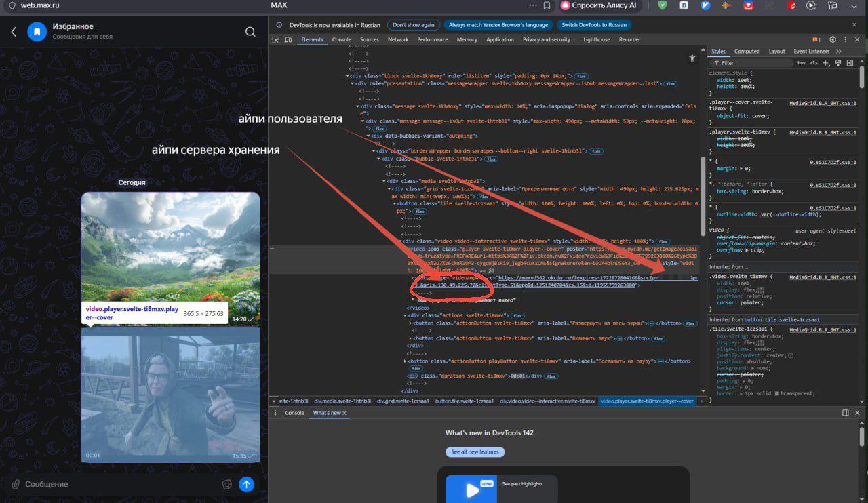This screenshot has height=503, width=868.
Task: Open DevTools settings gear
Action: click(833, 40)
